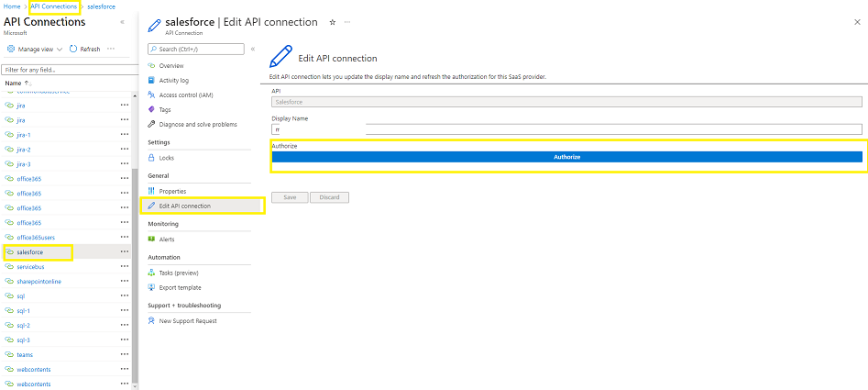Open the sql-3 connection
Viewport: 868px width, 390px height.
click(23, 340)
